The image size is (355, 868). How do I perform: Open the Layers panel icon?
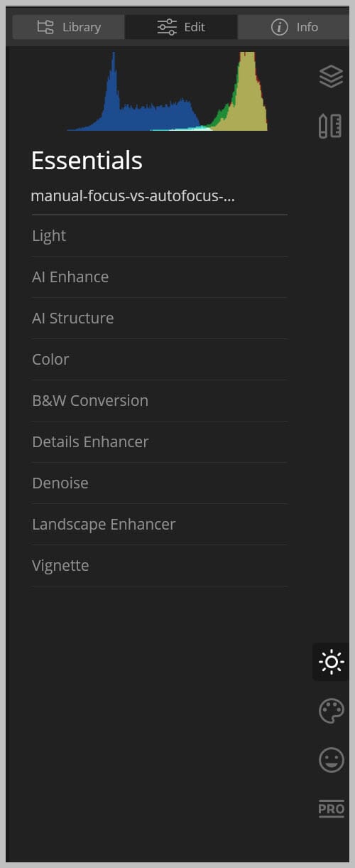tap(331, 76)
